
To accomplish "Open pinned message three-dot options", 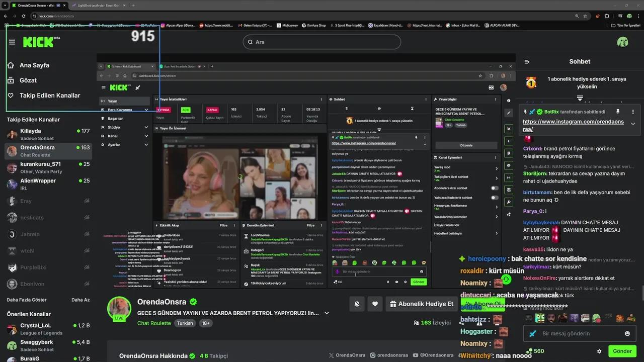I will [633, 112].
